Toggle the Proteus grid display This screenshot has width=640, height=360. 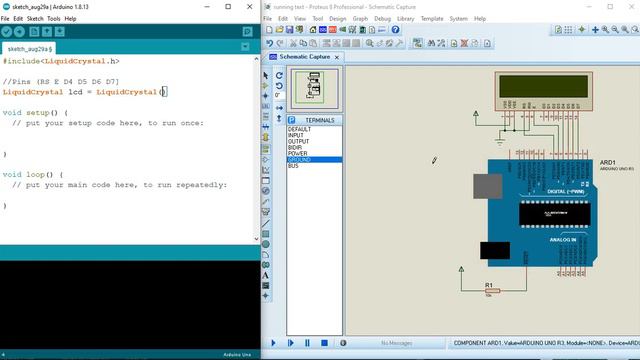pos(568,30)
